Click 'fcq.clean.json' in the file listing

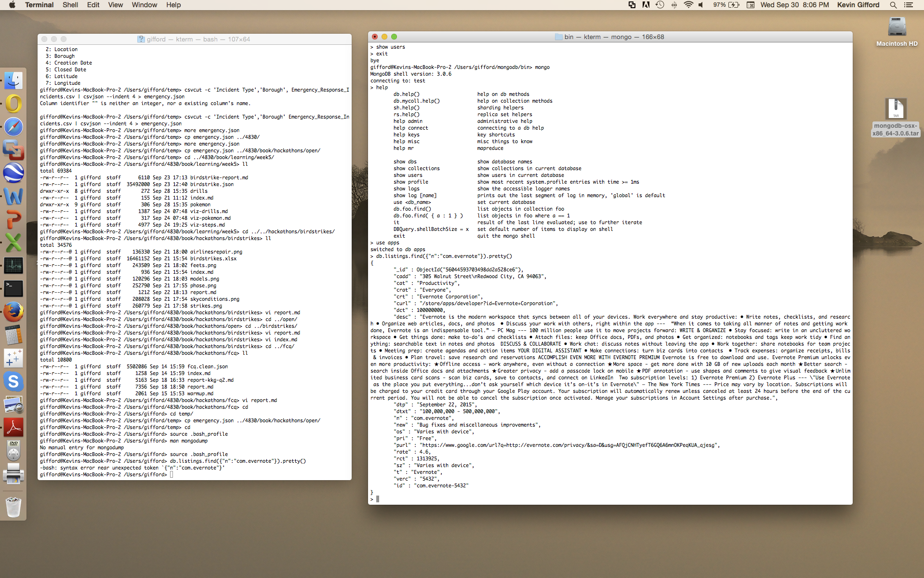pos(208,366)
